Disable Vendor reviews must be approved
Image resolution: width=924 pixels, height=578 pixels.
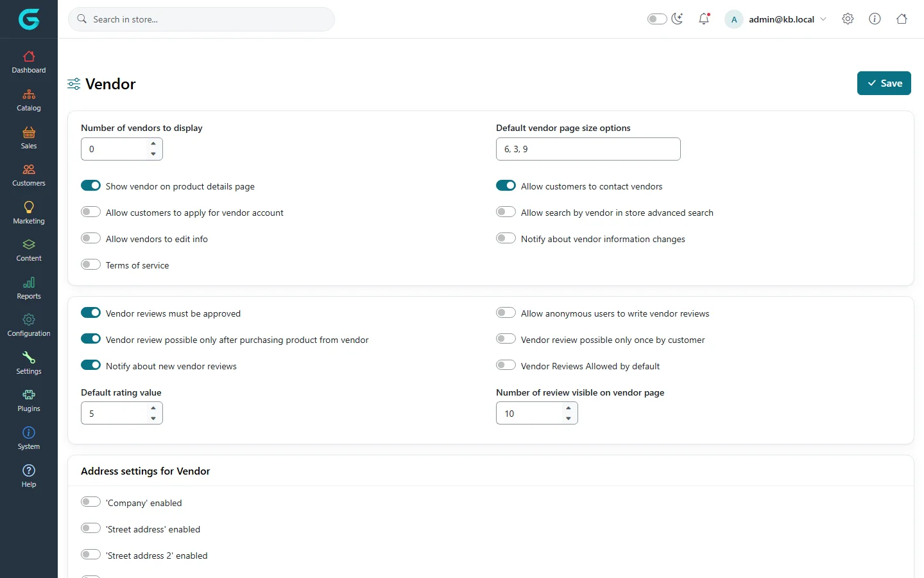[90, 313]
